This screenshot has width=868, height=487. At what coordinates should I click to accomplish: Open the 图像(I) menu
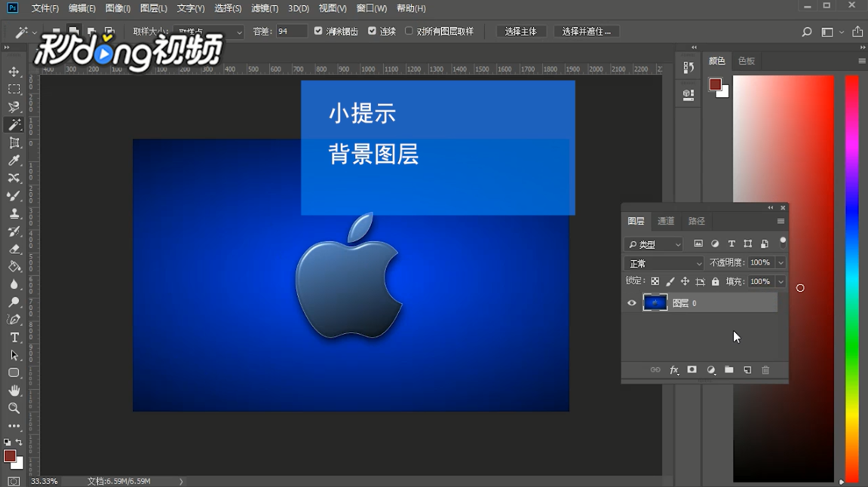click(118, 8)
